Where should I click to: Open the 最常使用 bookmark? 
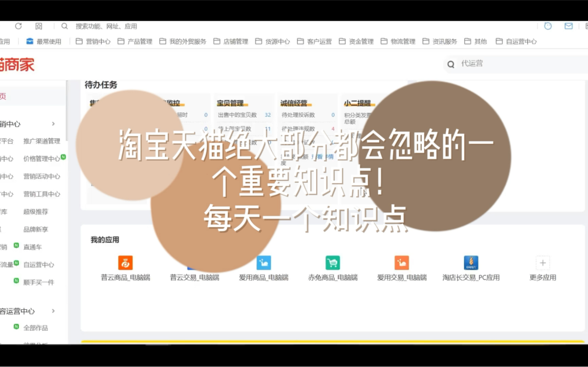click(x=44, y=42)
